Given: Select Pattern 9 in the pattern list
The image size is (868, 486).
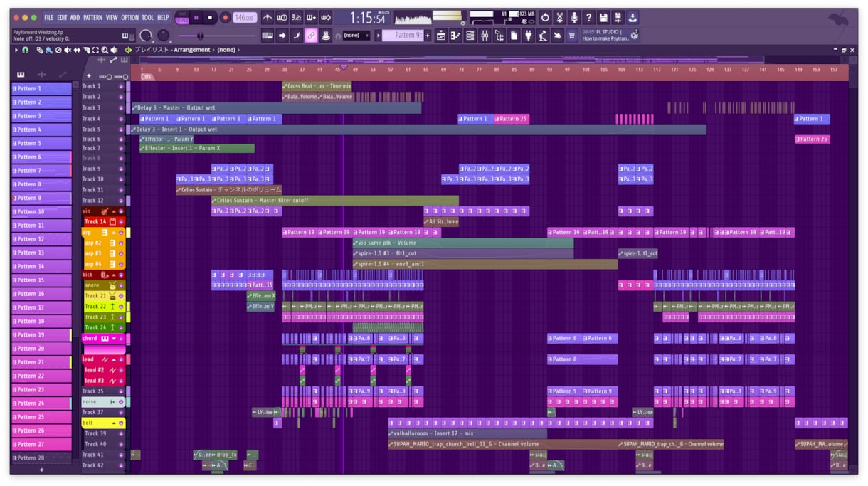Looking at the screenshot, I should 41,198.
